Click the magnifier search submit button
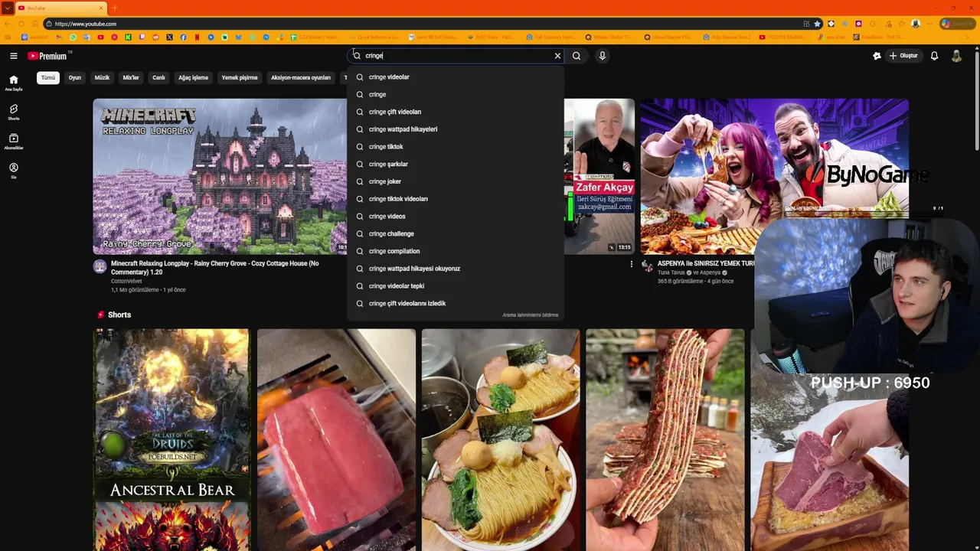The image size is (980, 551). tap(577, 56)
